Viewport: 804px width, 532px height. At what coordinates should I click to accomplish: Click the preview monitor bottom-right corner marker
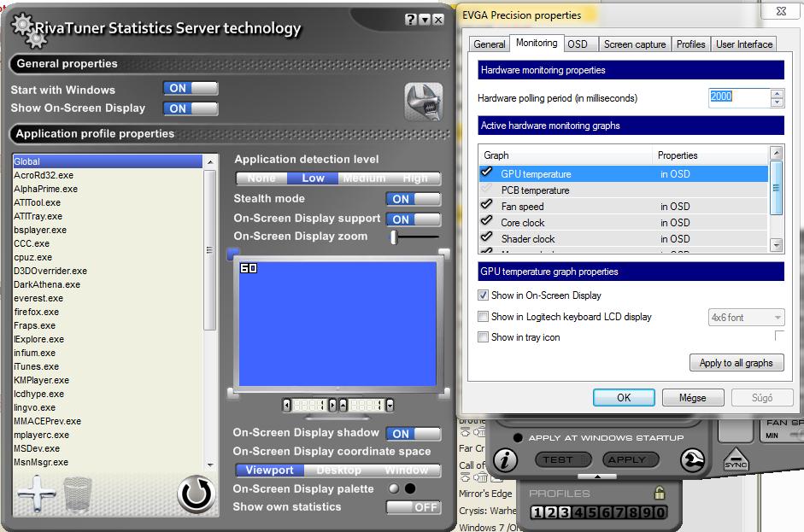[x=444, y=394]
